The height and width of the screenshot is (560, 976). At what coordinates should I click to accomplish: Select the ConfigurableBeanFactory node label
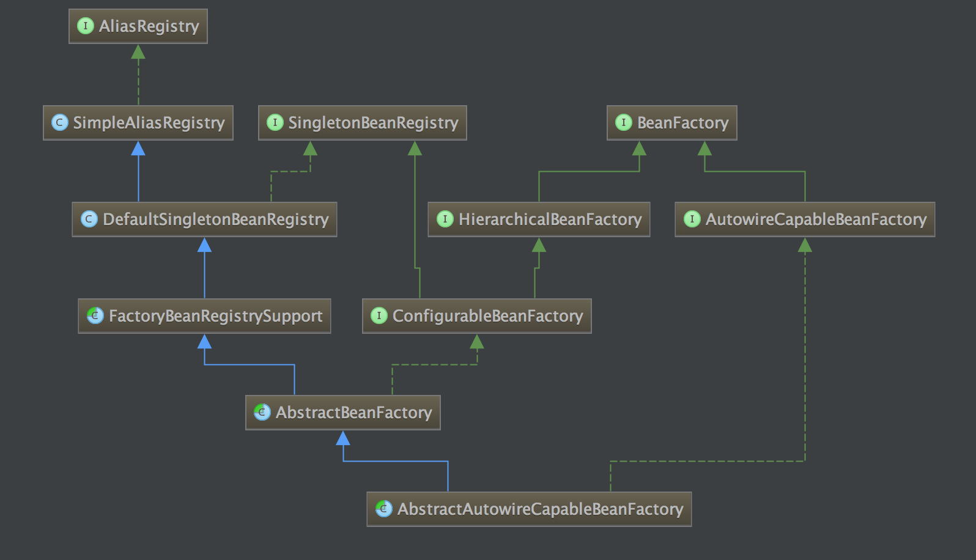coord(487,316)
